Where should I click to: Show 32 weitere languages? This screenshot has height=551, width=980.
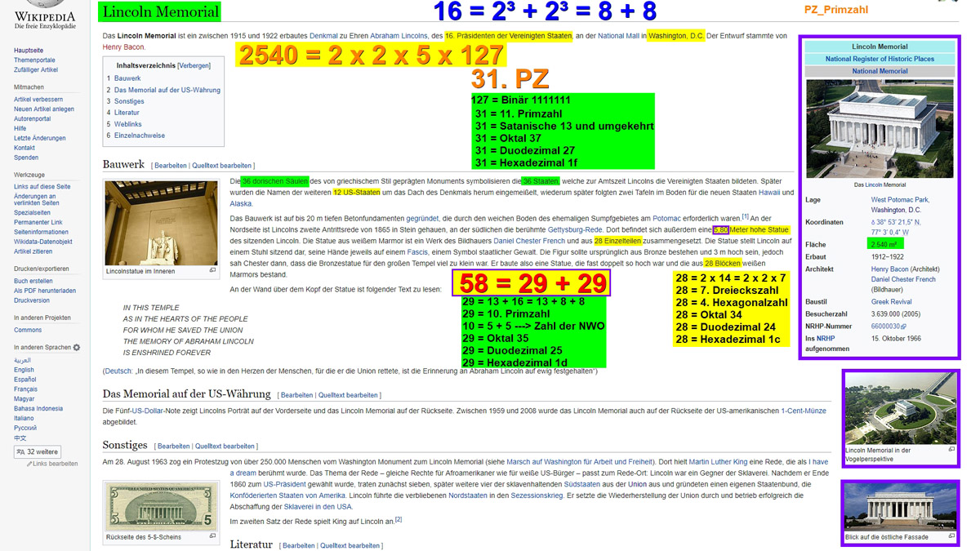click(38, 451)
